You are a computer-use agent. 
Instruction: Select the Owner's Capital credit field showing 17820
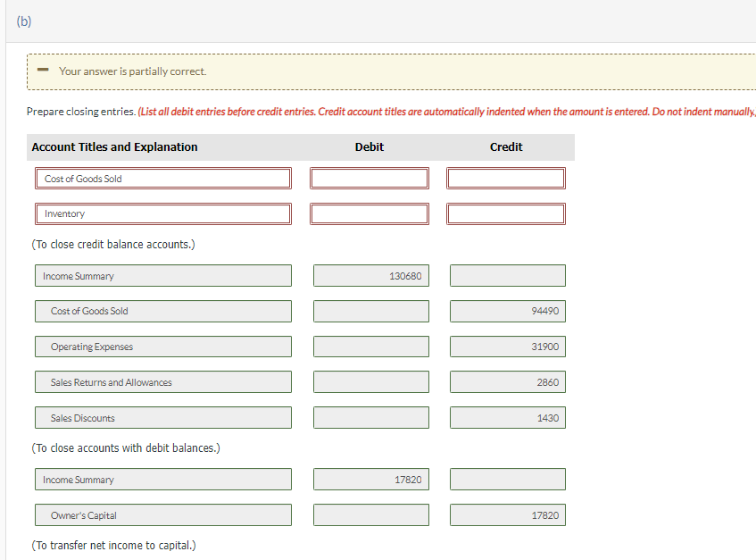[507, 514]
